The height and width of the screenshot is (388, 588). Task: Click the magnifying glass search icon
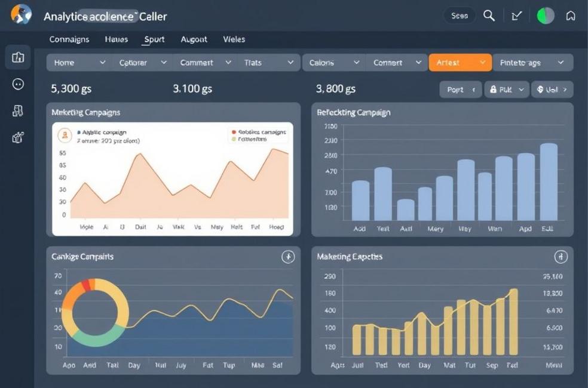[489, 16]
